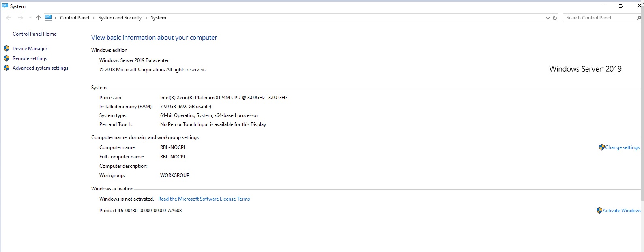Expand the address bar history dropdown

coord(548,18)
